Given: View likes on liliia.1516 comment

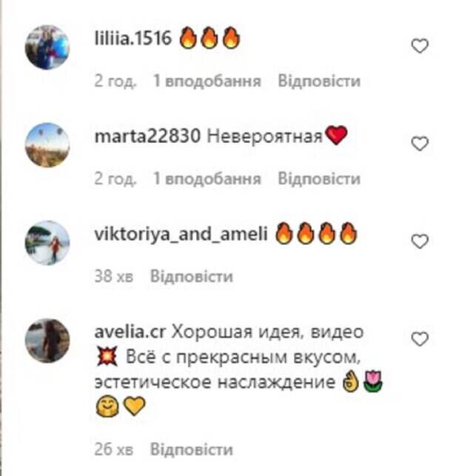Looking at the screenshot, I should (207, 81).
